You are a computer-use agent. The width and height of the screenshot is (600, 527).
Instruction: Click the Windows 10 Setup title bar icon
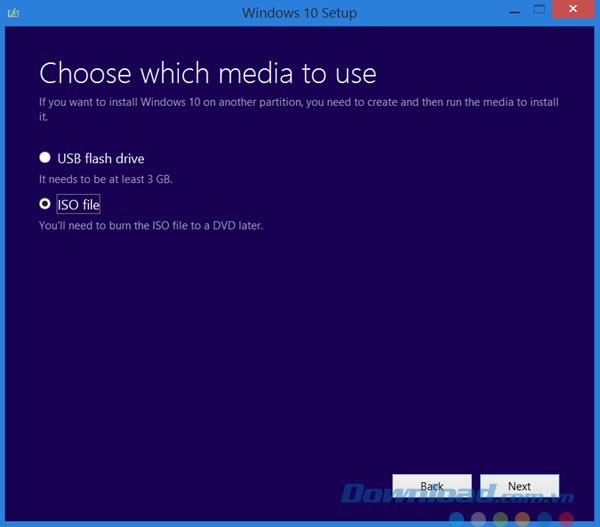pyautogui.click(x=13, y=13)
